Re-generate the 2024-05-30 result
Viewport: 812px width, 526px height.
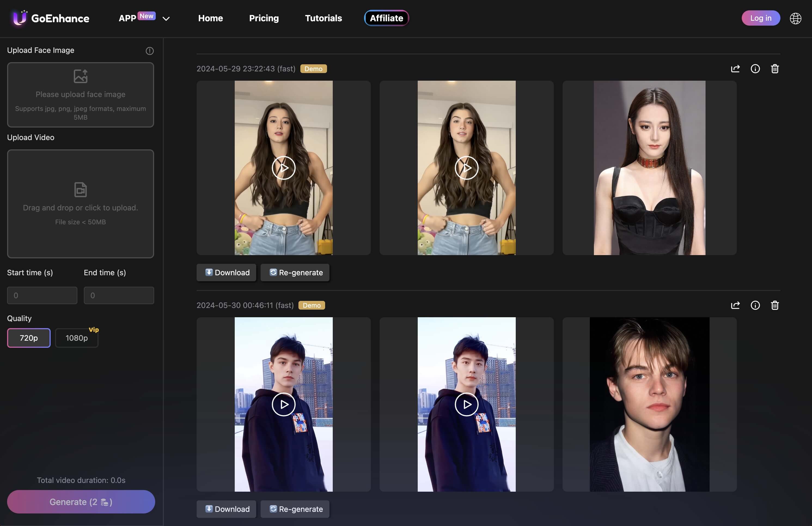coord(295,509)
